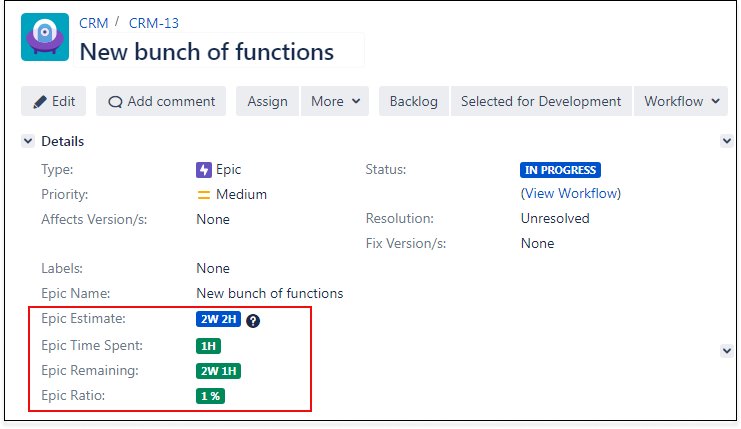741x429 pixels.
Task: Click the View Workflow link
Action: [x=571, y=193]
